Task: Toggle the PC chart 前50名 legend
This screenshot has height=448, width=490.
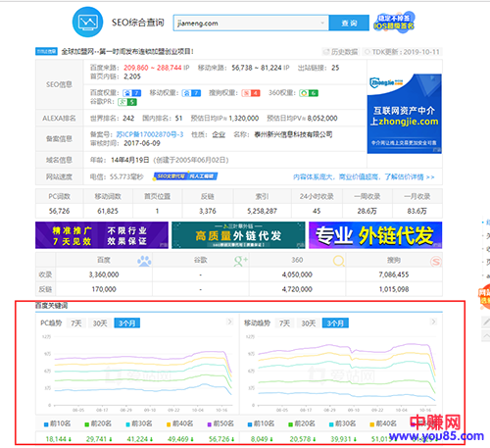Action: pyautogui.click(x=220, y=423)
